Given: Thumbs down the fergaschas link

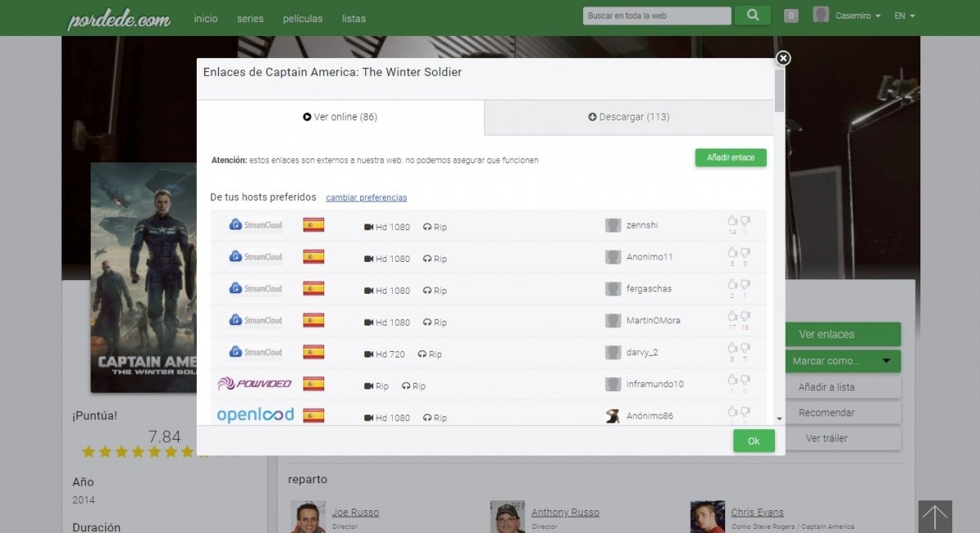Looking at the screenshot, I should (745, 284).
